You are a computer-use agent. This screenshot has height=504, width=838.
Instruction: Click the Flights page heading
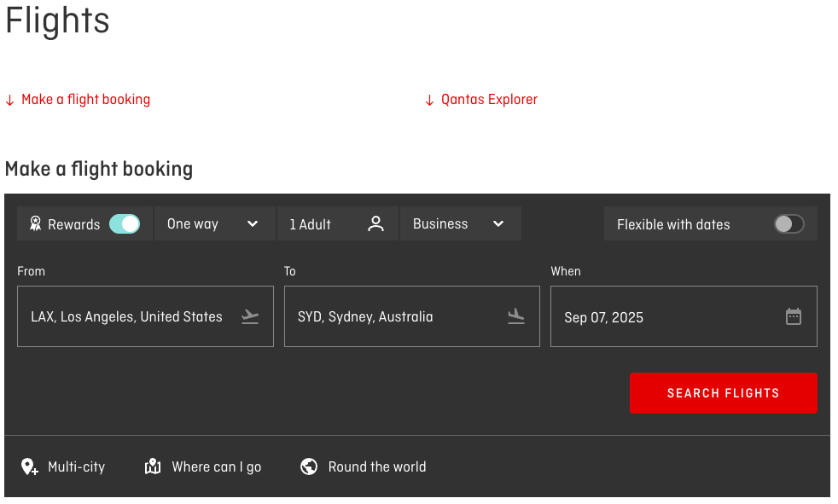pos(57,20)
